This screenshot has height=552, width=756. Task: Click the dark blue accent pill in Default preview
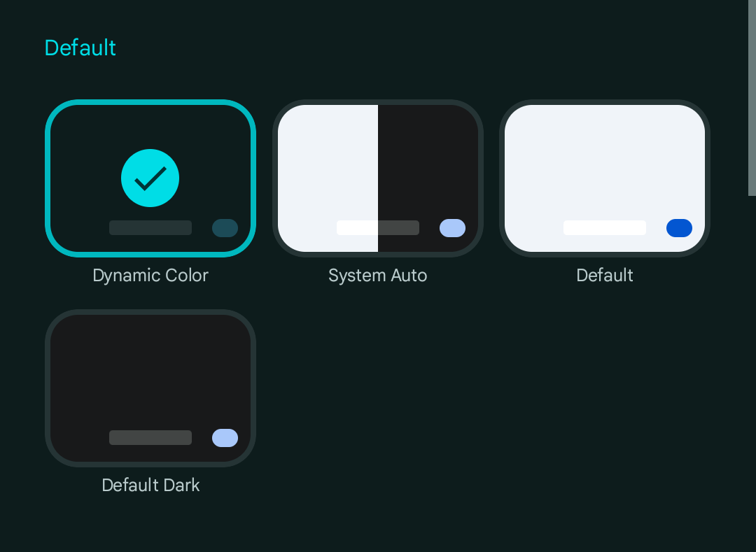click(679, 228)
